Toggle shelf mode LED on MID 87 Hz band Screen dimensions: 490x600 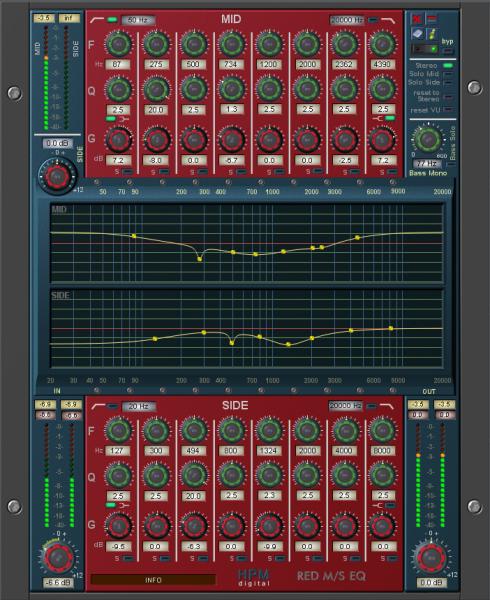111,119
